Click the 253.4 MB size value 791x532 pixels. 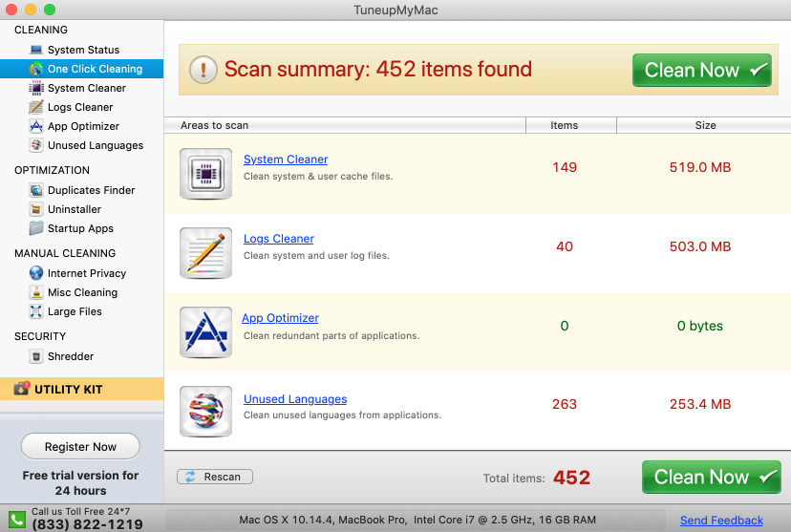coord(700,404)
